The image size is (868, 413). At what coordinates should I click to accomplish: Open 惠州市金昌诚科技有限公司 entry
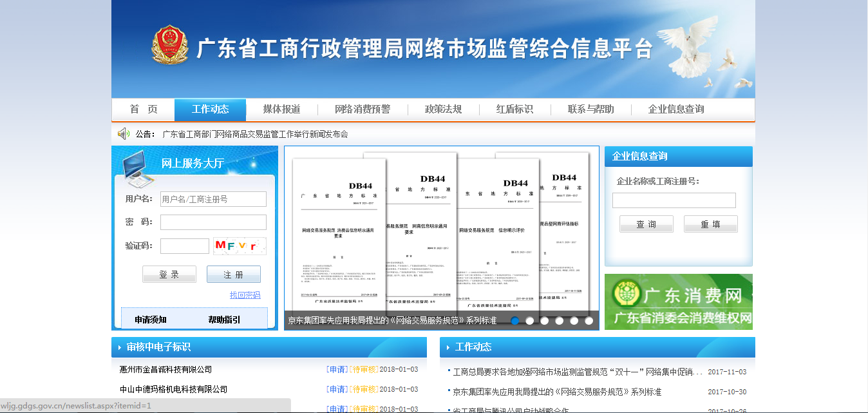coord(165,369)
